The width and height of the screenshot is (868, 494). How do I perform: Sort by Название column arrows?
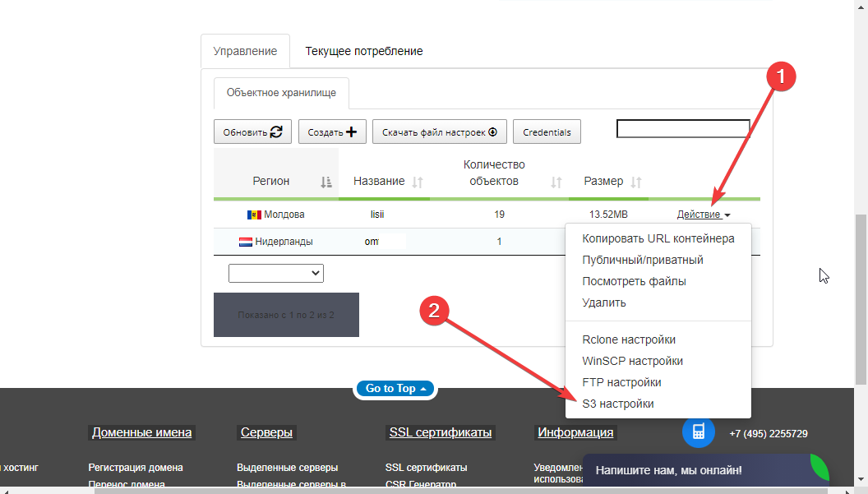coord(417,182)
